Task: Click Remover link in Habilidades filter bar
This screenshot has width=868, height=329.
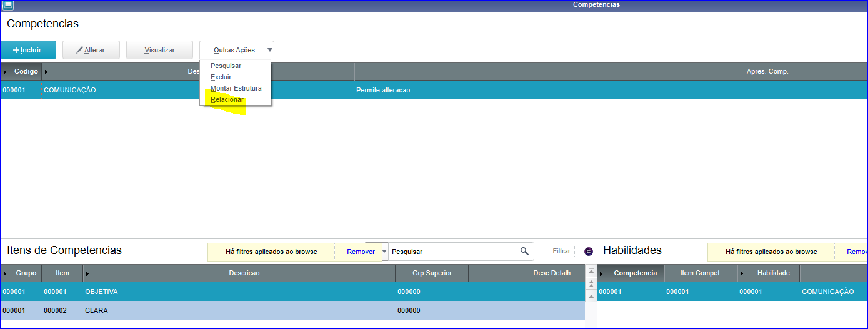Action: tap(857, 252)
